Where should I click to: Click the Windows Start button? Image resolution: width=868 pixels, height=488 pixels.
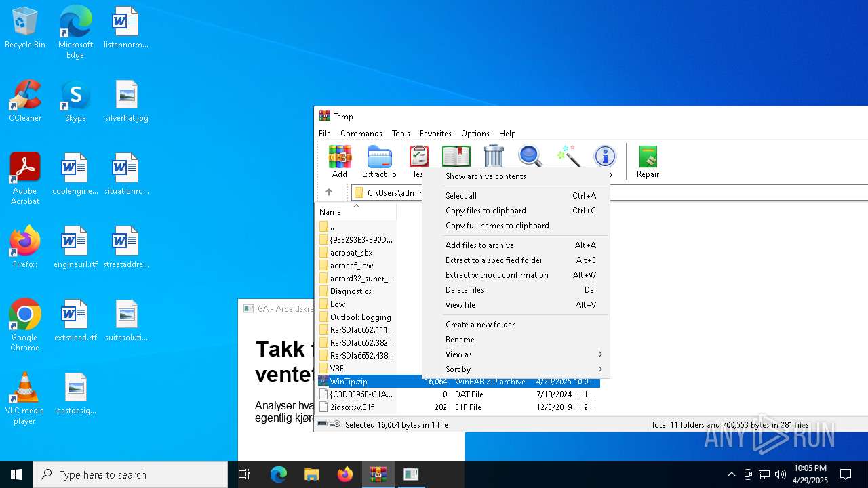(x=16, y=474)
